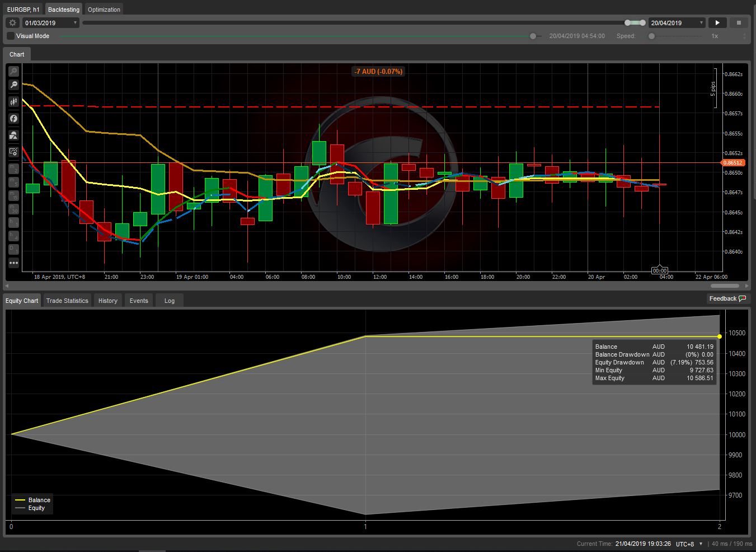The width and height of the screenshot is (756, 552).
Task: Adjust the Speed slider handle
Action: 651,36
